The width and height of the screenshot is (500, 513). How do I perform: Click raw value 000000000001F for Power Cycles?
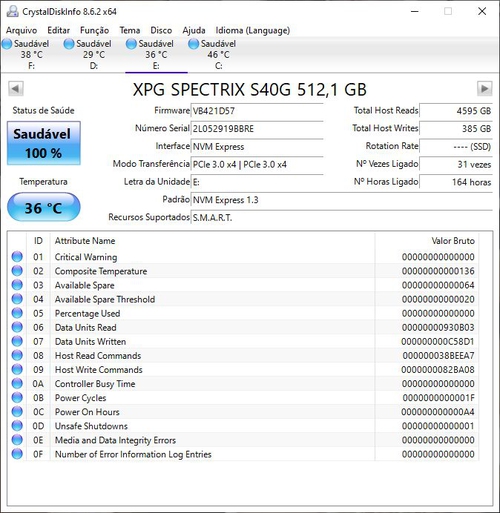pyautogui.click(x=438, y=398)
